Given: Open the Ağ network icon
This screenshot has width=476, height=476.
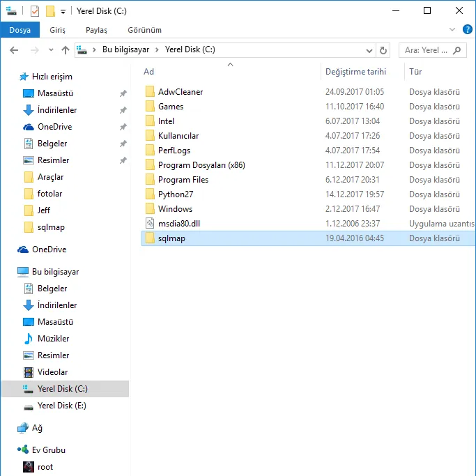Looking at the screenshot, I should [23, 428].
